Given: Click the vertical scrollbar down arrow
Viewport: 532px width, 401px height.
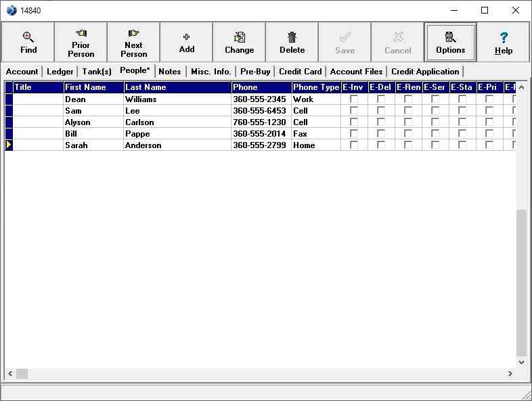Looking at the screenshot, I should point(521,362).
